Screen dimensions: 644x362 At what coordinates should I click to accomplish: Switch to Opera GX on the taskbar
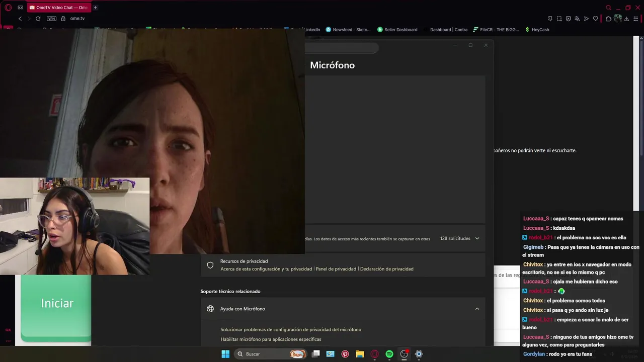coord(374,354)
